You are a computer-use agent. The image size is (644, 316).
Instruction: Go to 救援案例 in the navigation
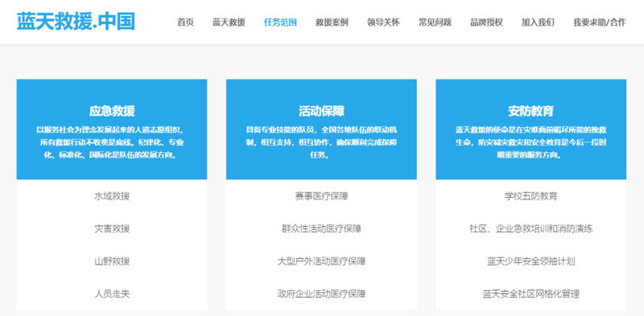[332, 23]
